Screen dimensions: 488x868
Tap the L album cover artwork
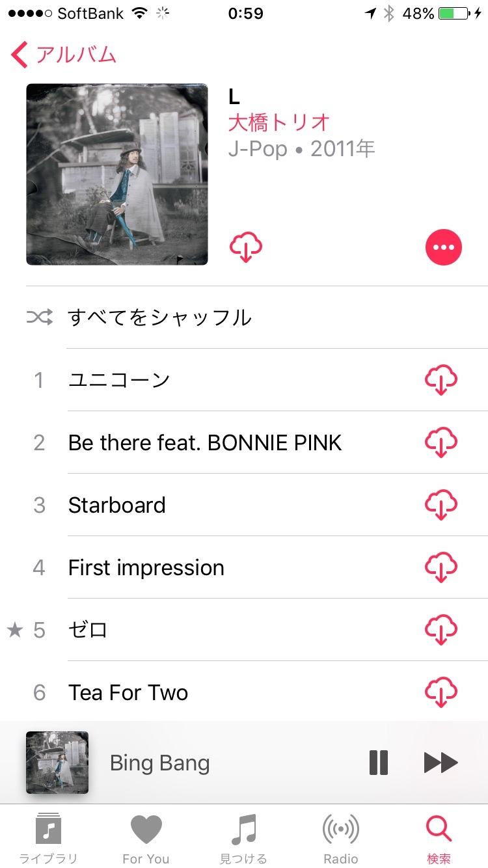(117, 174)
